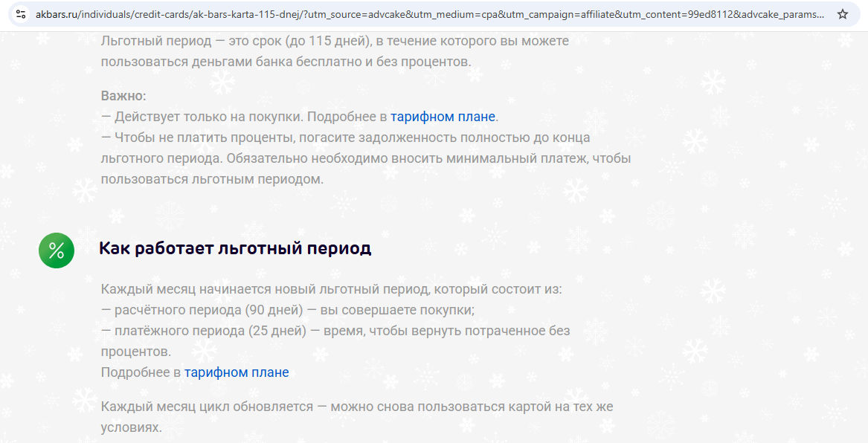Image resolution: width=868 pixels, height=443 pixels.
Task: Open тарифном плане link after second Подробнее в
Action: pyautogui.click(x=237, y=372)
